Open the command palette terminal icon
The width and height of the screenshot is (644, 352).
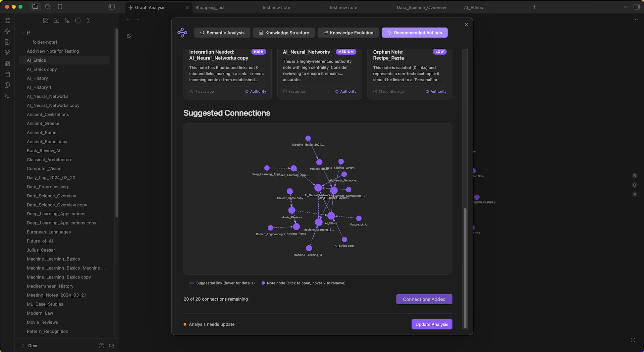(7, 96)
